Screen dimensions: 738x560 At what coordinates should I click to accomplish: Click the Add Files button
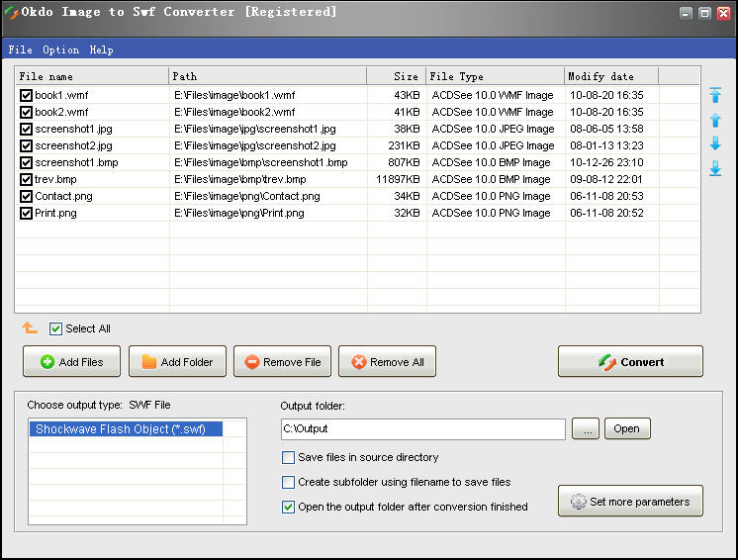pos(71,362)
